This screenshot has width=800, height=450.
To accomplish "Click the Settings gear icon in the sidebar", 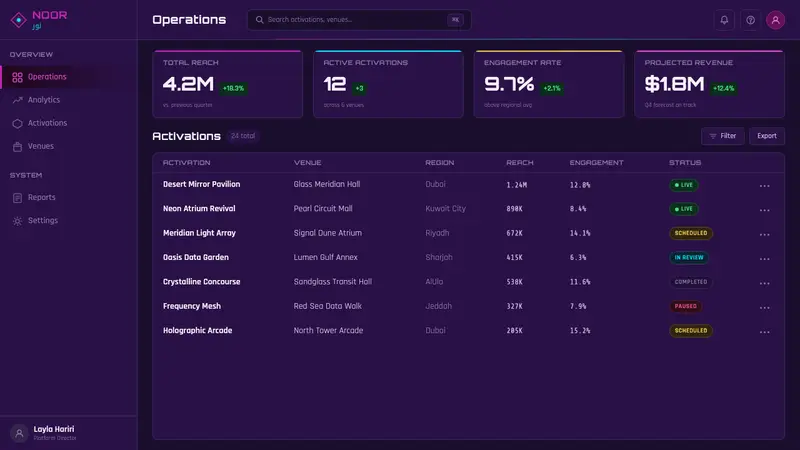I will 17,221.
